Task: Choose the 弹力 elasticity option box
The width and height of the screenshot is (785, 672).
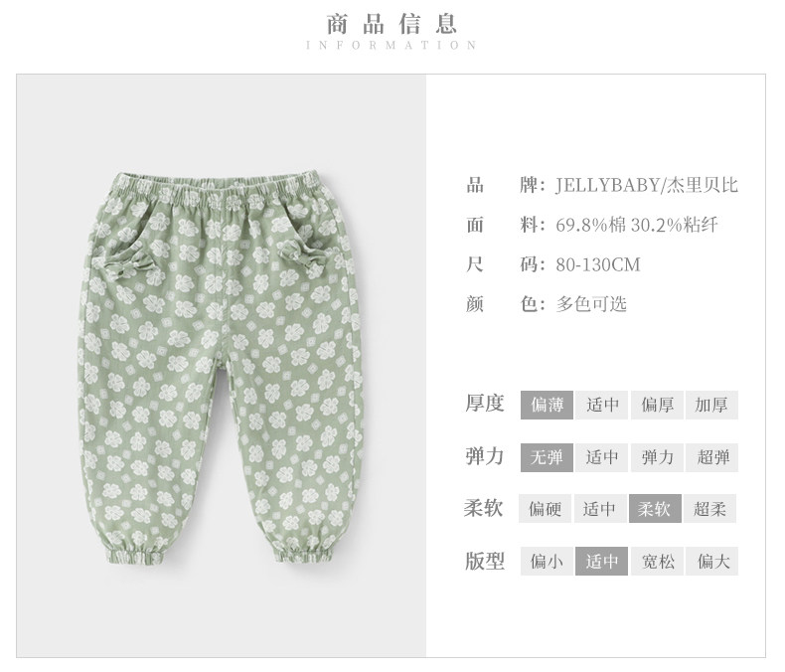Action: (657, 457)
